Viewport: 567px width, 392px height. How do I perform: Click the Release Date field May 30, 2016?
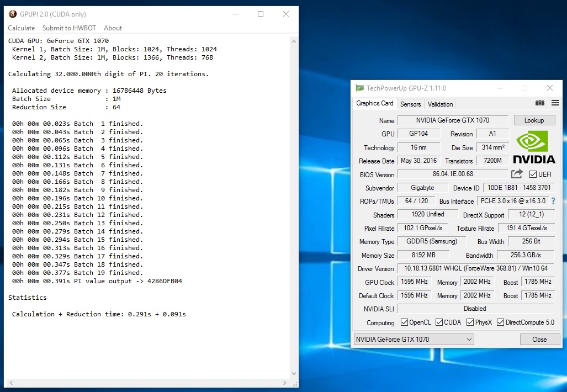tap(418, 161)
